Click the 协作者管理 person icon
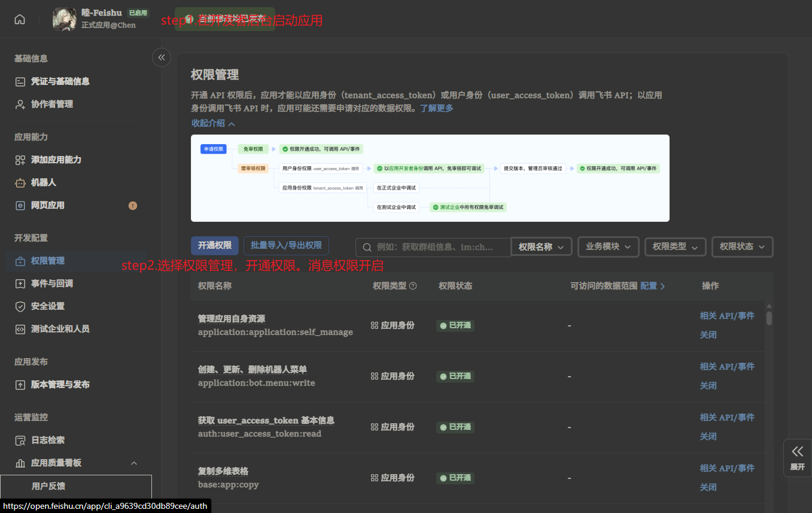 20,104
